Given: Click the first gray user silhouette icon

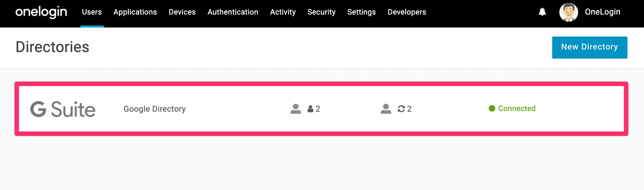Looking at the screenshot, I should (296, 109).
